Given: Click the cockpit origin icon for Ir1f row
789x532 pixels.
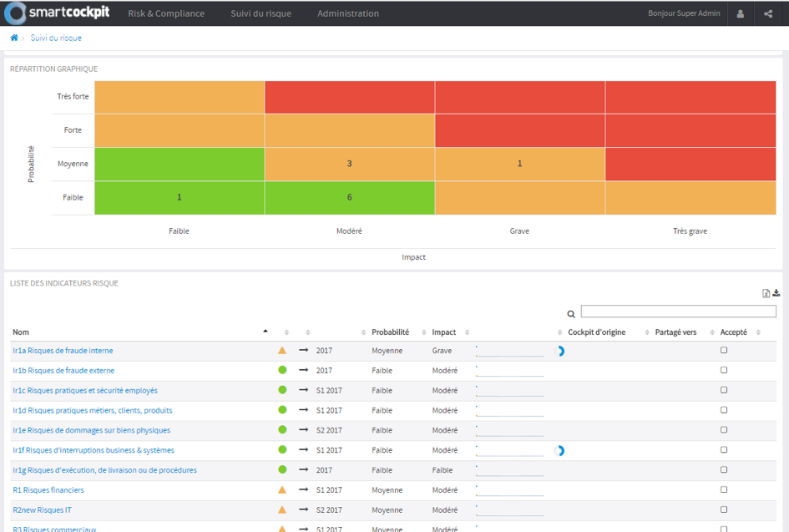Looking at the screenshot, I should coord(560,450).
